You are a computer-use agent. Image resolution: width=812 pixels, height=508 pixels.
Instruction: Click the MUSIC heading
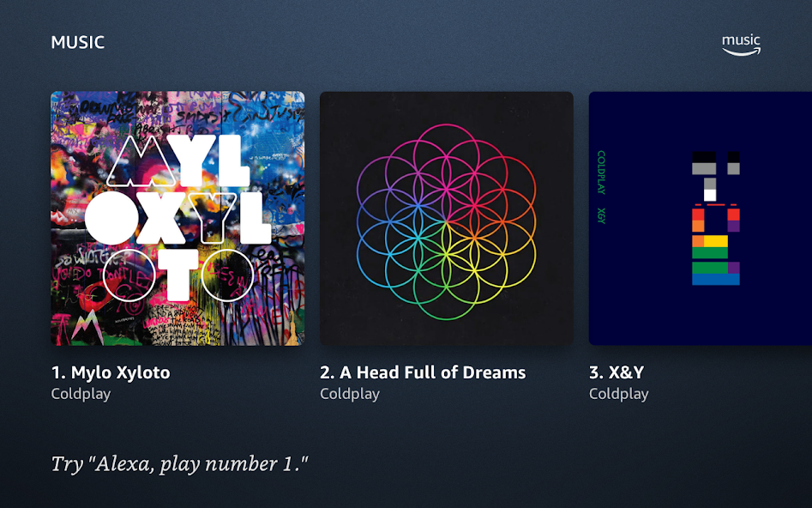(78, 42)
